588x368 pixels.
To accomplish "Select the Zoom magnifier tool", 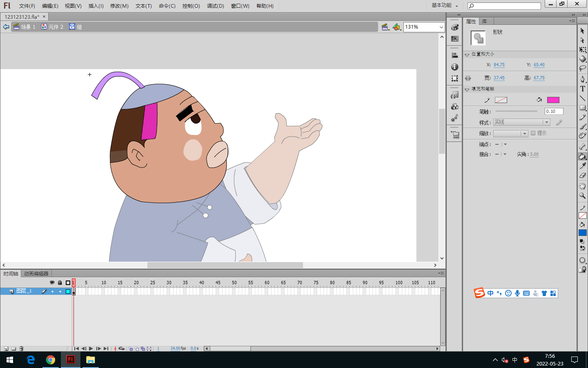I will [x=583, y=196].
